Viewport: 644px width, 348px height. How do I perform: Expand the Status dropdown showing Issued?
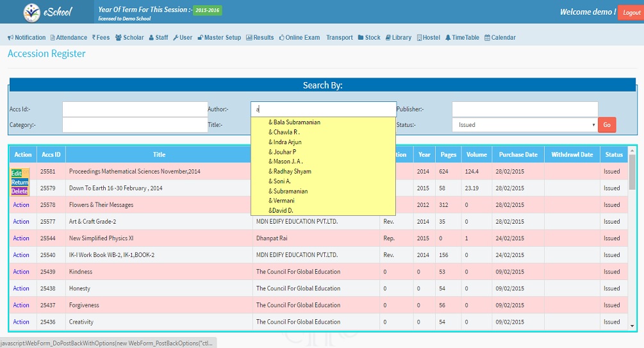coord(524,125)
